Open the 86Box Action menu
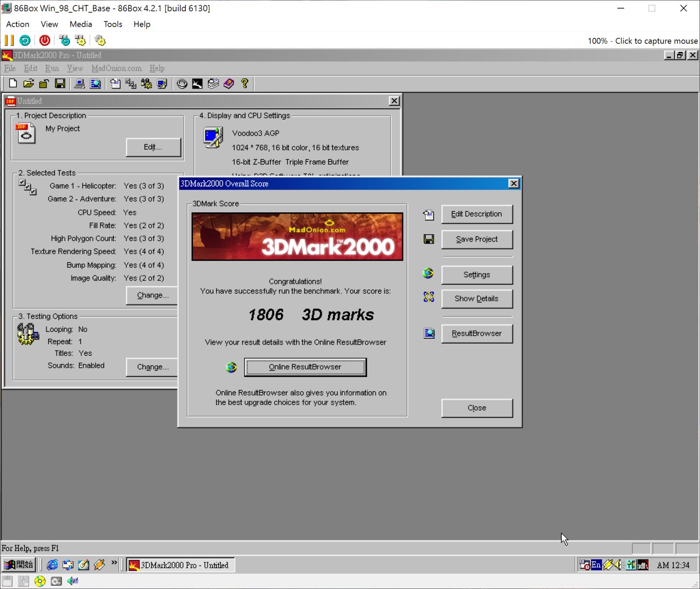This screenshot has width=700, height=589. pos(17,24)
